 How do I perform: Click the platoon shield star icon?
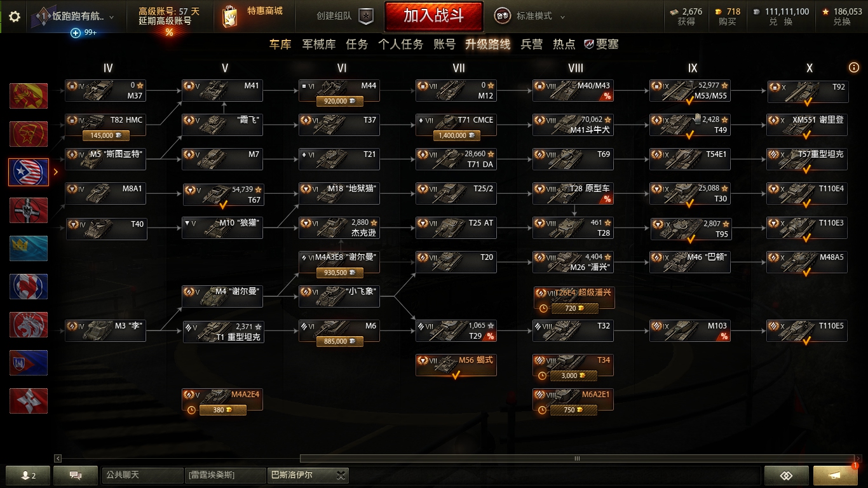pos(366,17)
